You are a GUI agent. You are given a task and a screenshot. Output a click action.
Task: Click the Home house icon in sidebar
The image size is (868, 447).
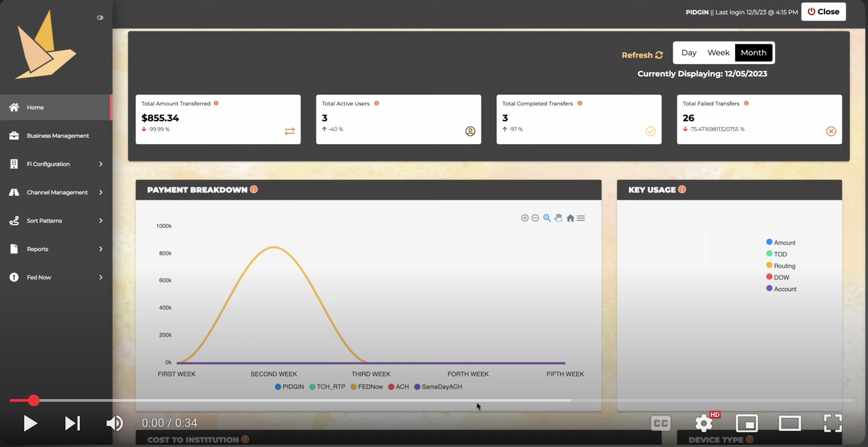pos(14,107)
